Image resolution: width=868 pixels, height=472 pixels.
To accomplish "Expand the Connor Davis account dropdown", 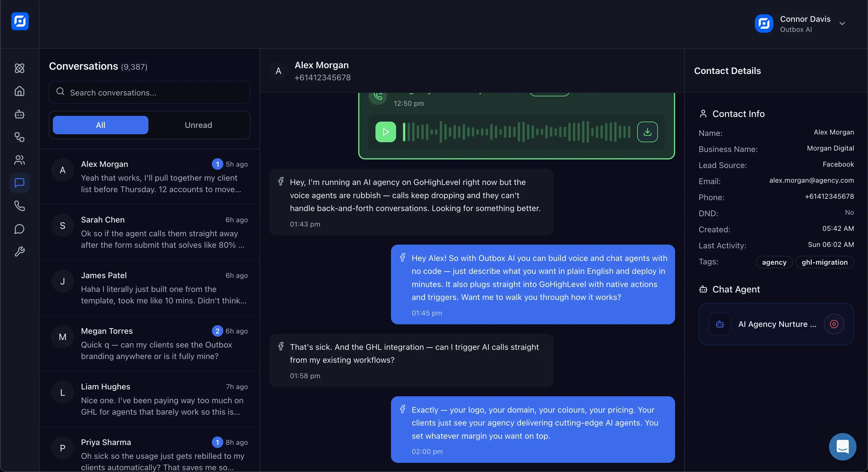I will (842, 24).
